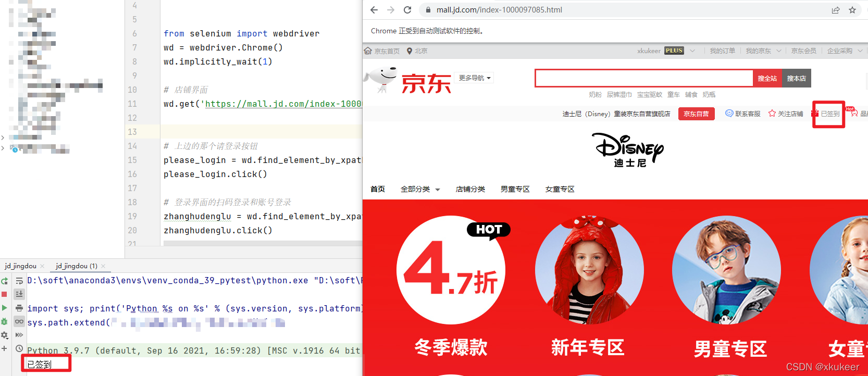
Task: Close the jd_jingdou (1) console tab
Action: (103, 266)
